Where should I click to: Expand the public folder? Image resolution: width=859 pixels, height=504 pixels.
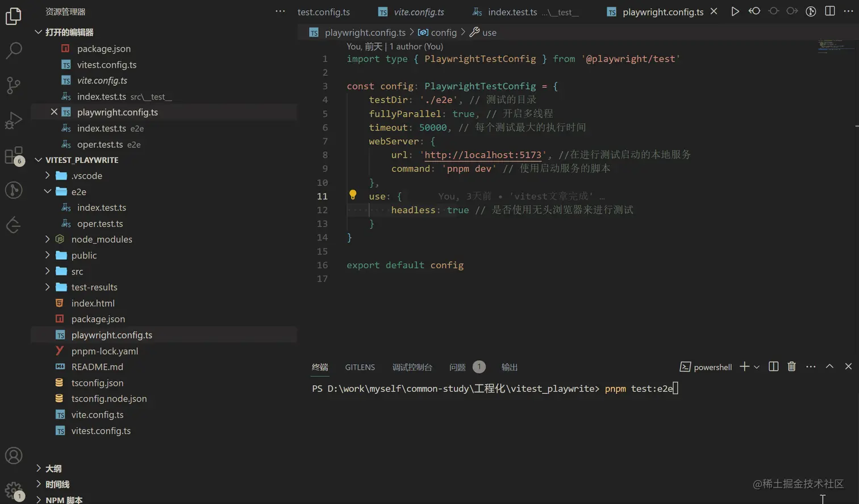coord(48,255)
